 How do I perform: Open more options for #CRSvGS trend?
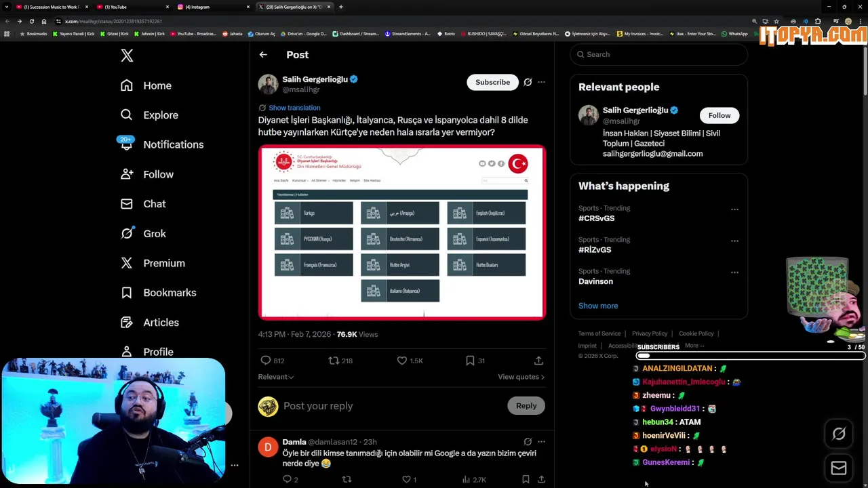[x=734, y=209]
